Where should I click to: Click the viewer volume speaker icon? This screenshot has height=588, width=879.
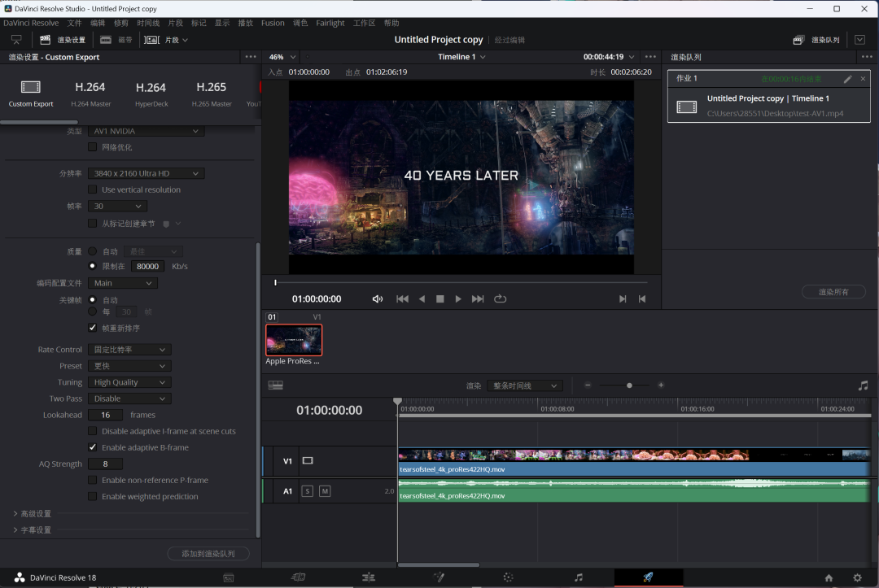(378, 299)
